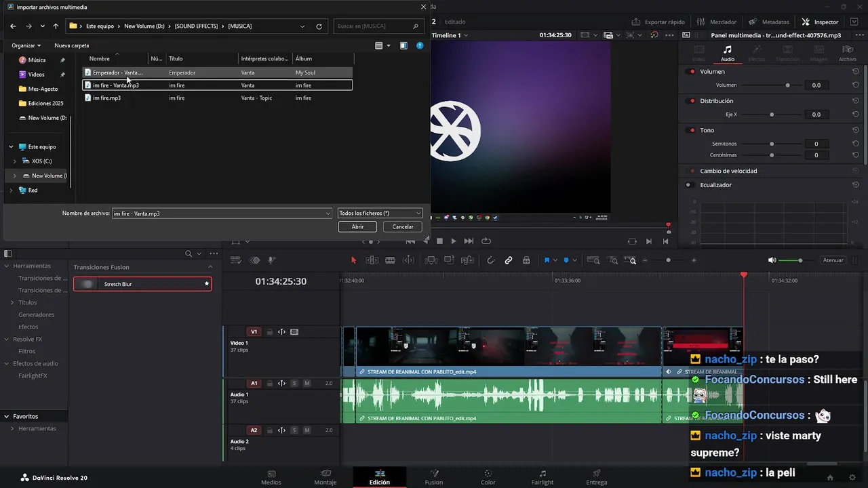Image resolution: width=868 pixels, height=488 pixels.
Task: Toggle loop playback in the viewer
Action: (486, 241)
